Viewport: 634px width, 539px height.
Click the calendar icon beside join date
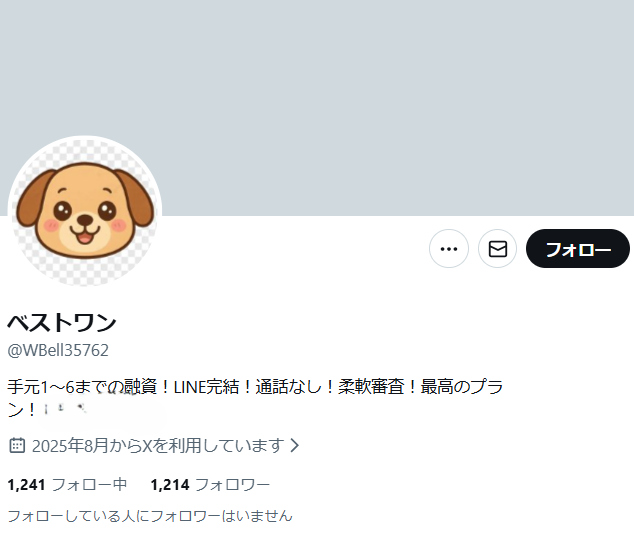(17, 445)
